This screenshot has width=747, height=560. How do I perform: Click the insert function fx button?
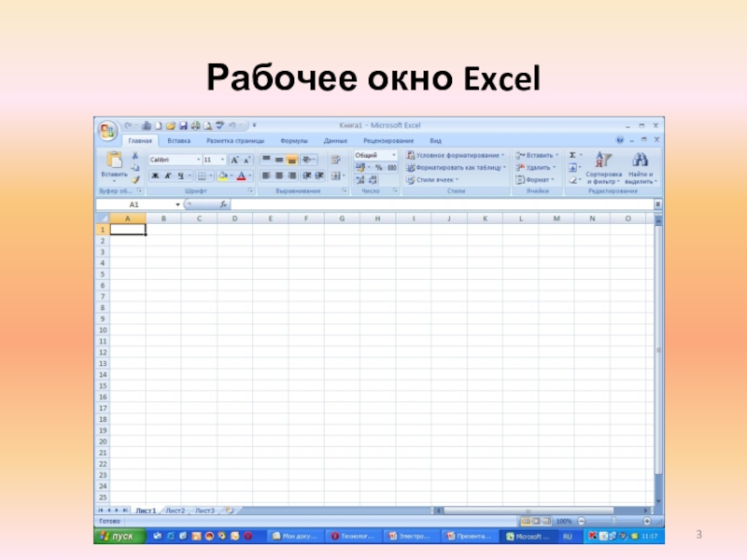(223, 204)
